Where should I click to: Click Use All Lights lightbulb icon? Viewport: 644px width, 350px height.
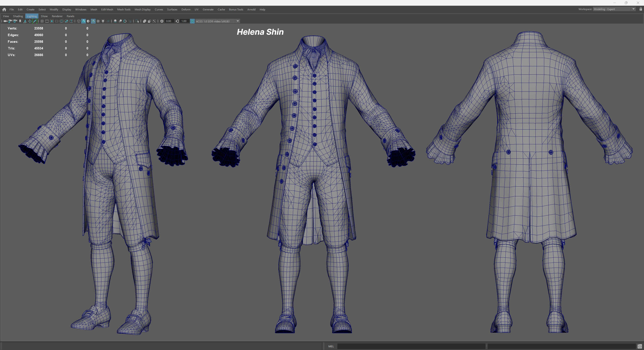pos(103,21)
